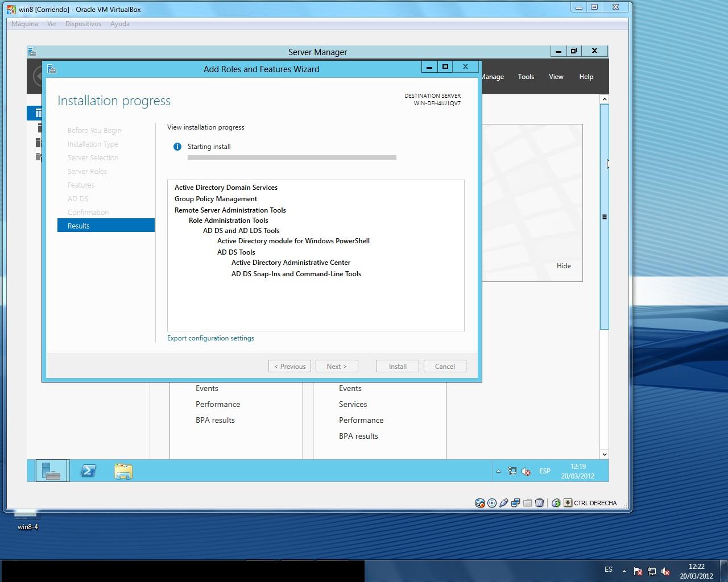
Task: Click the installation progress bar
Action: (x=292, y=157)
